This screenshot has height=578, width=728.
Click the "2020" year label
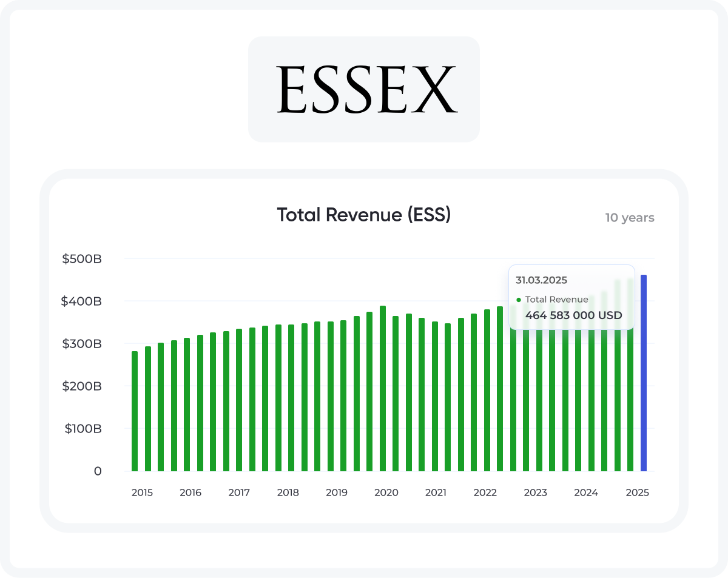click(x=386, y=492)
